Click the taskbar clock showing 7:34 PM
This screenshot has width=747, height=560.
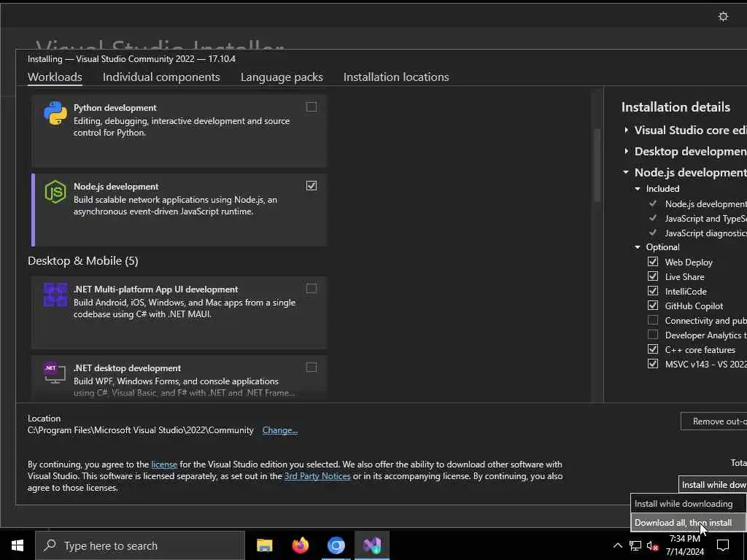684,545
